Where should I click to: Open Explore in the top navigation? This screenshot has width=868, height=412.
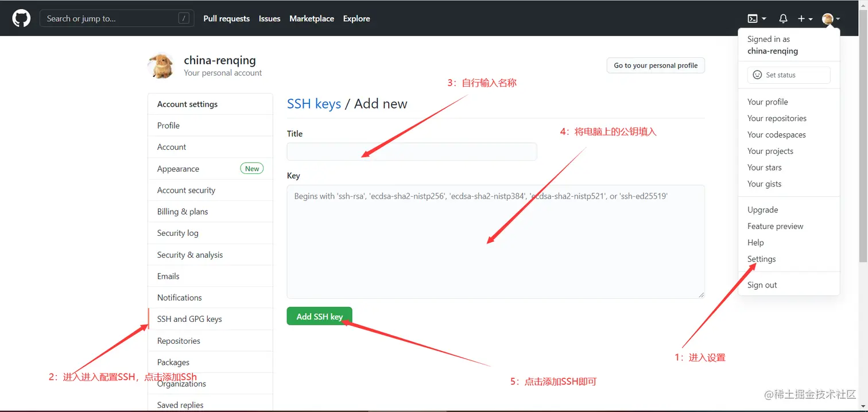point(356,18)
